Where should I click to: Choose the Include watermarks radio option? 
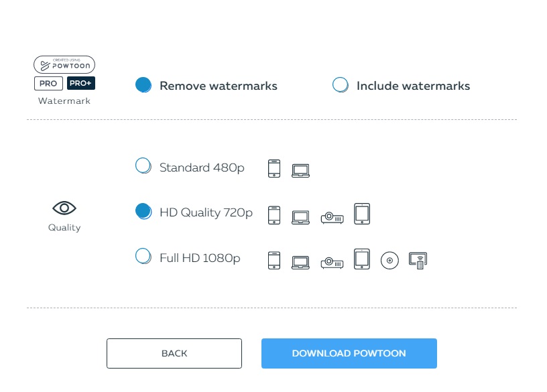pyautogui.click(x=340, y=84)
